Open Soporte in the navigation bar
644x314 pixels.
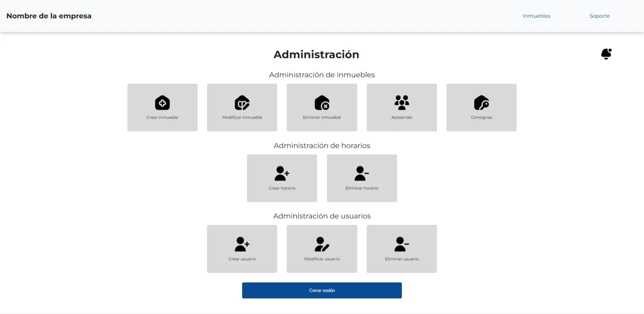pos(599,16)
